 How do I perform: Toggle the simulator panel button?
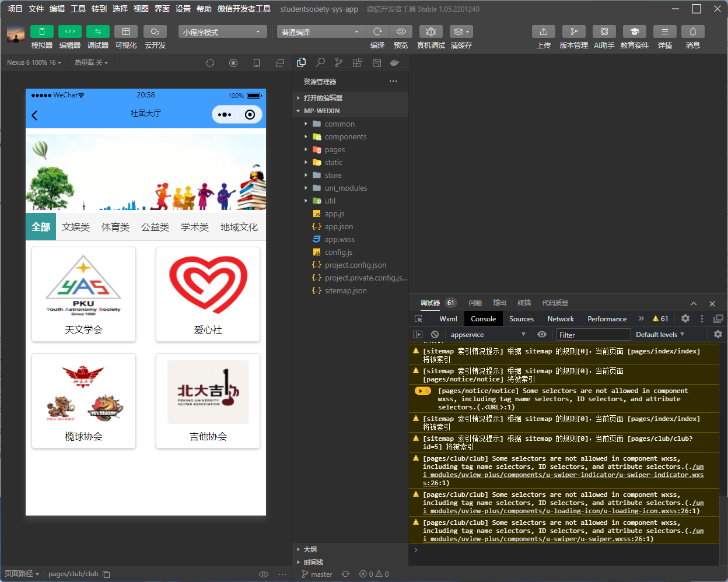coord(42,31)
